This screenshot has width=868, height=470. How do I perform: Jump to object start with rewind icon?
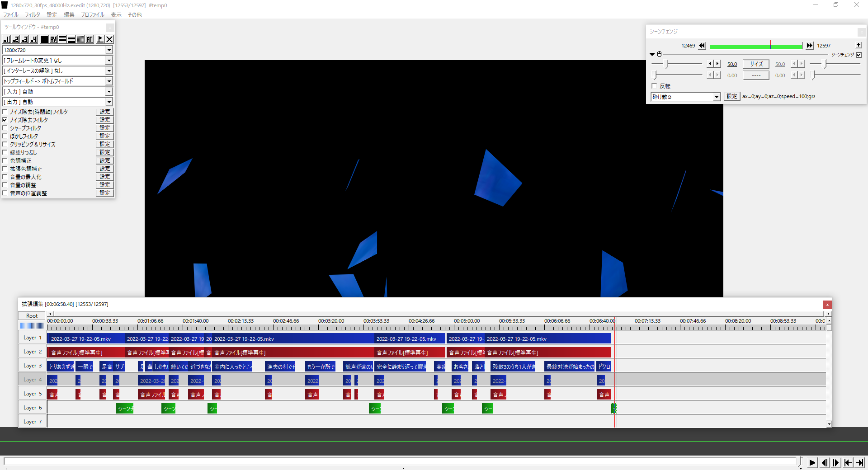(702, 46)
